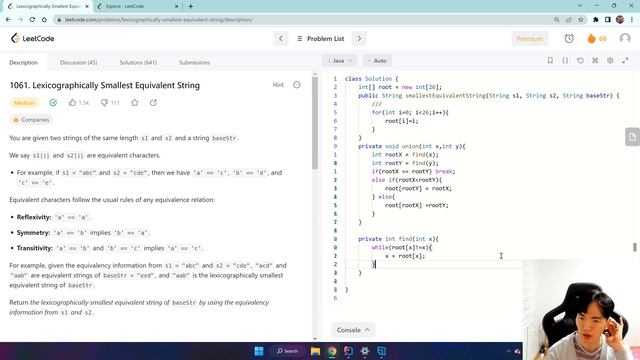This screenshot has width=640, height=360.
Task: Open the more options circle icon next to Hint
Action: pyautogui.click(x=297, y=85)
